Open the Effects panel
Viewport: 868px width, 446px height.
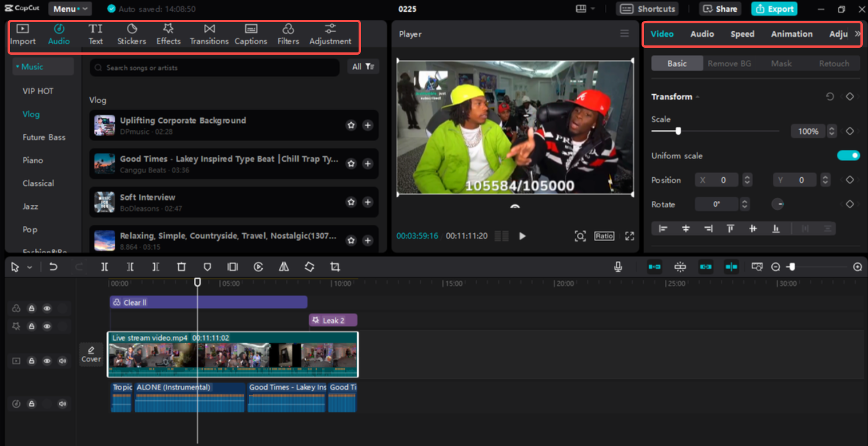pyautogui.click(x=168, y=34)
